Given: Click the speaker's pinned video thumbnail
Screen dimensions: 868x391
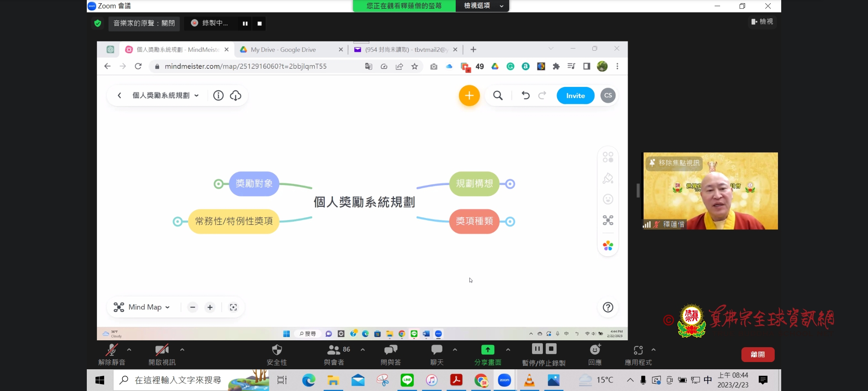Looking at the screenshot, I should 710,191.
